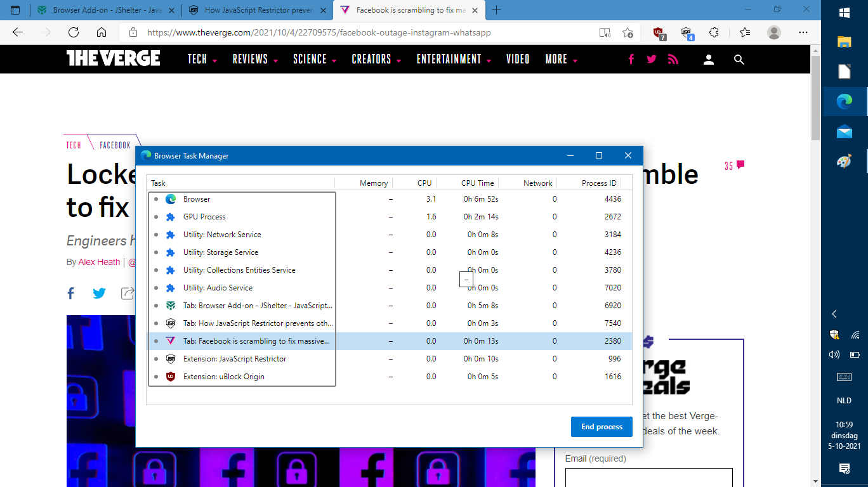This screenshot has height=487, width=868.
Task: Open the browser profile menu
Action: 774,32
